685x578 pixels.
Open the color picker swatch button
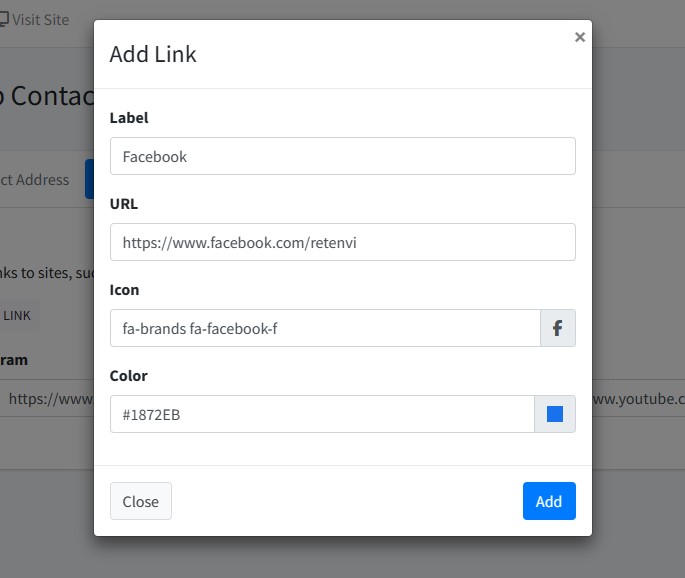coord(555,414)
